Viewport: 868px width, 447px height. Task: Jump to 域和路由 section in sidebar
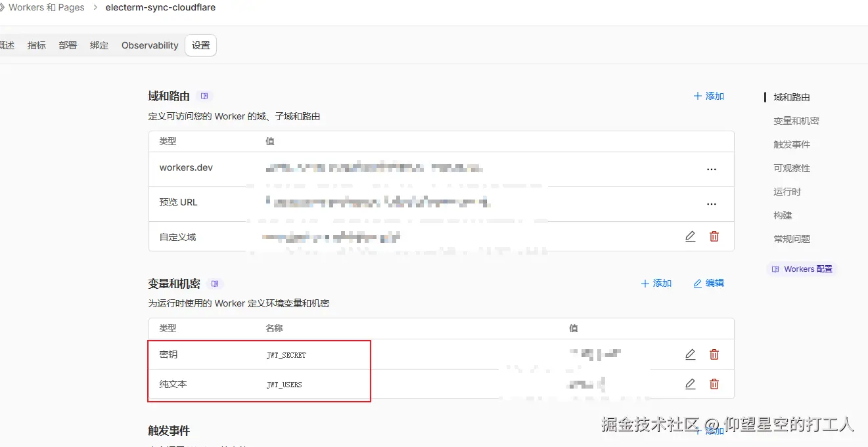click(792, 97)
